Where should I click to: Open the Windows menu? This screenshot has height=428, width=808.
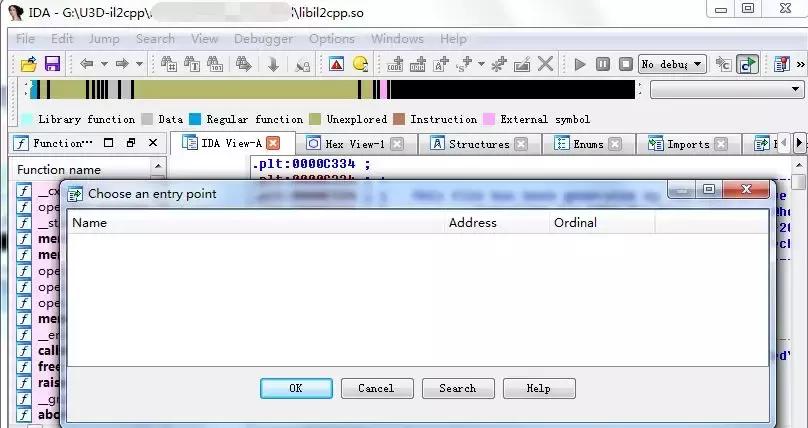pyautogui.click(x=397, y=39)
